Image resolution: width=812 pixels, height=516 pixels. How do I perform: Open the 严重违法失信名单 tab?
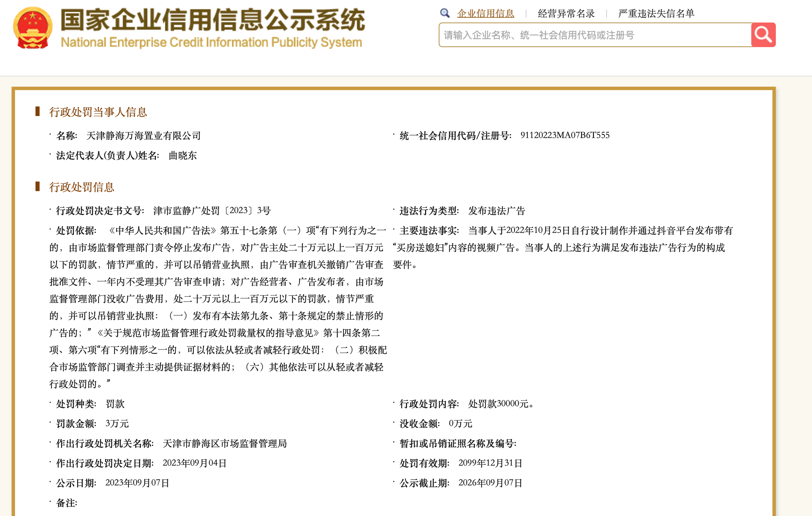click(656, 14)
